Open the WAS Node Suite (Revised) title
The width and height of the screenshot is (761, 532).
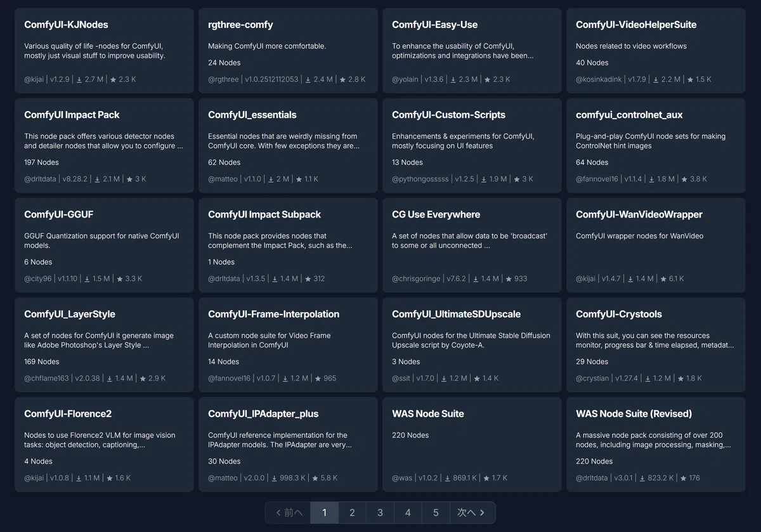coord(634,413)
